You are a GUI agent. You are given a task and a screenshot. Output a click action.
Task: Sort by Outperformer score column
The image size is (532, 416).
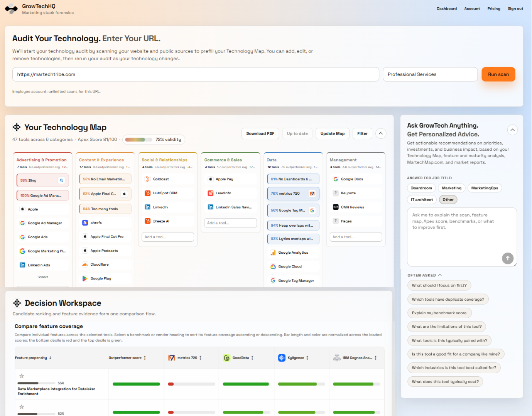127,358
